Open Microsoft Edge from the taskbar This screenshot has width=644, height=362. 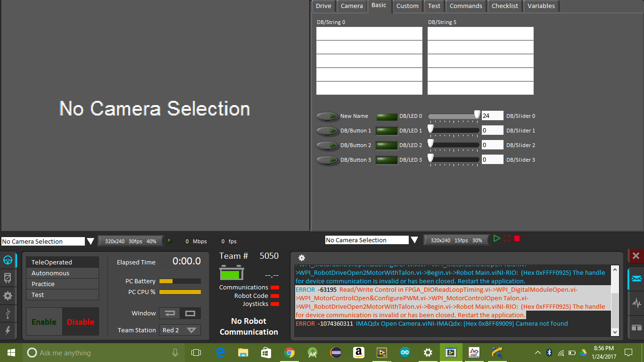coord(220,353)
